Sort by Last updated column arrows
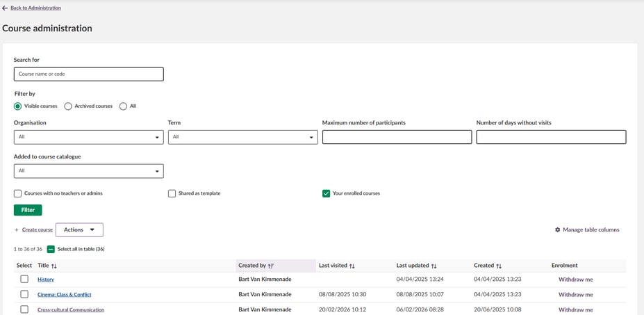Screen dimensions: 644x315 (x=434, y=266)
